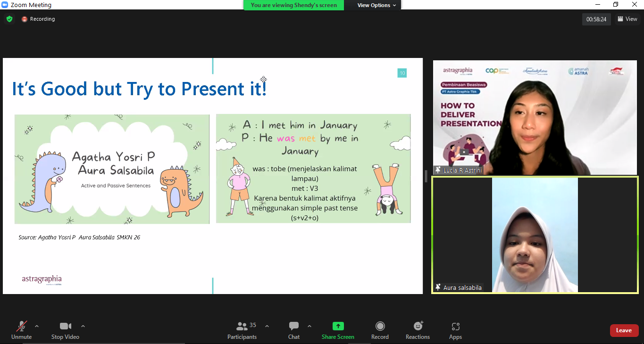
Task: Select Aura salsabila's video tile
Action: [535, 235]
